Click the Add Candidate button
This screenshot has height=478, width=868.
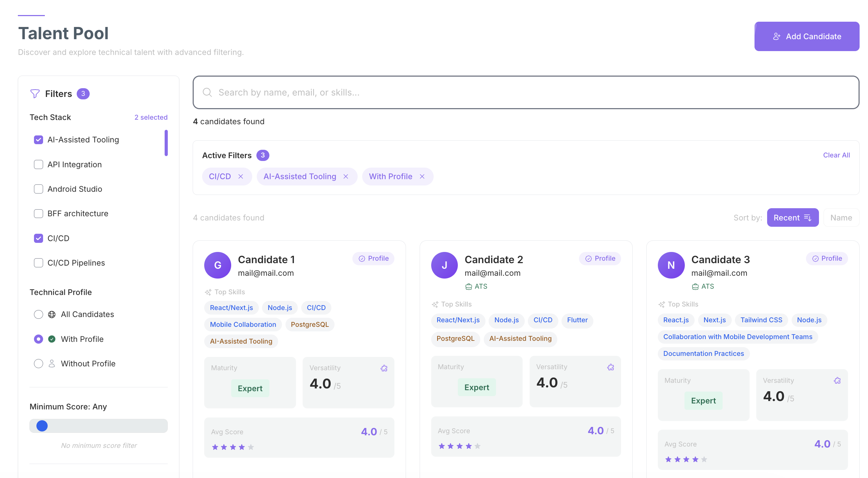(806, 36)
